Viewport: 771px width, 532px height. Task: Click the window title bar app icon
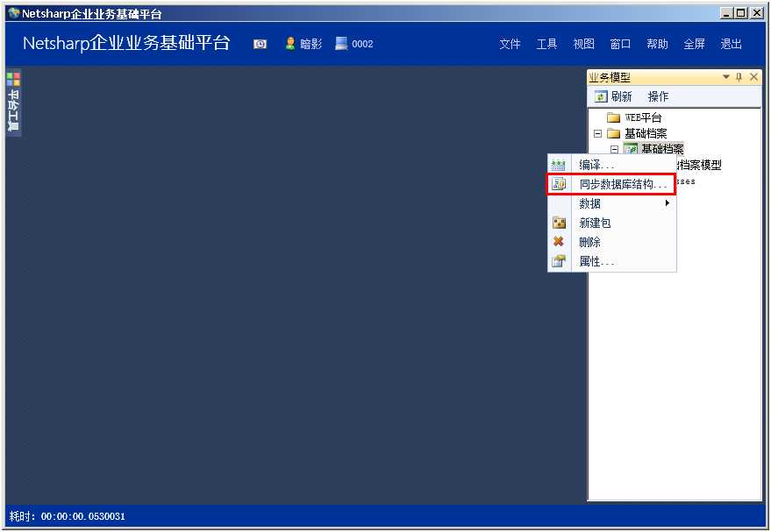tap(14, 13)
